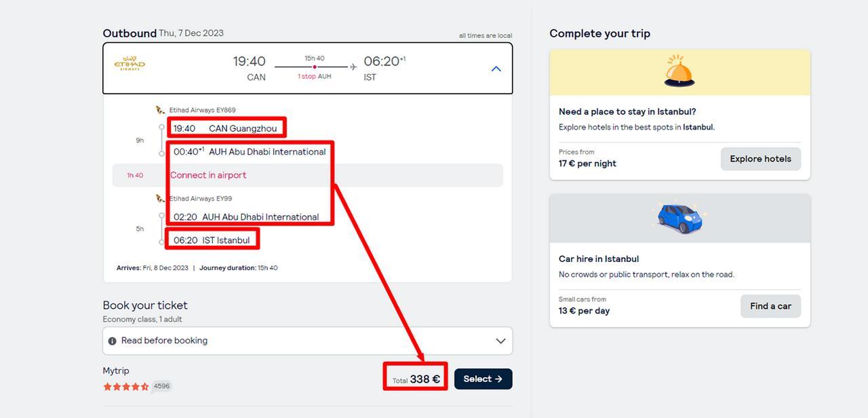Click the airplane icon on route line
868x418 pixels.
click(353, 67)
